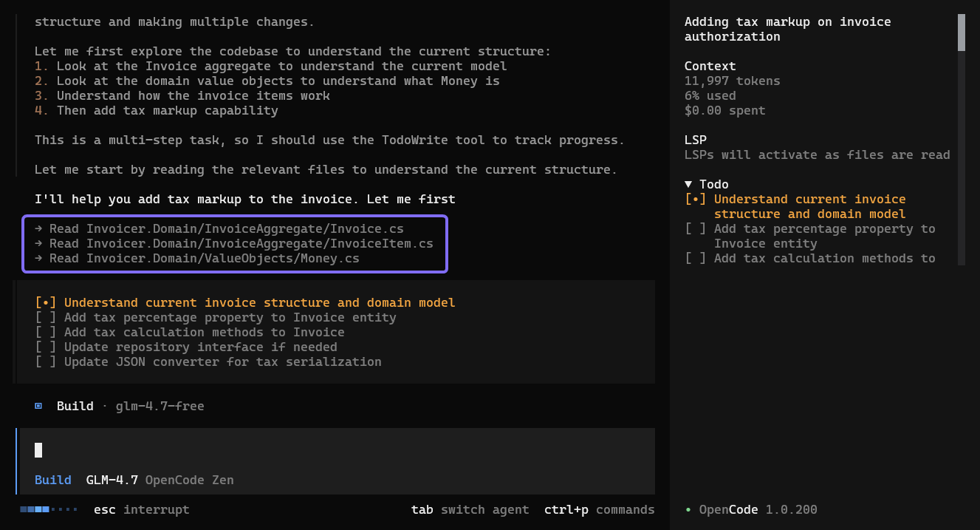The image size is (980, 530).
Task: Click the progress dots indicator bottom left
Action: (x=49, y=509)
